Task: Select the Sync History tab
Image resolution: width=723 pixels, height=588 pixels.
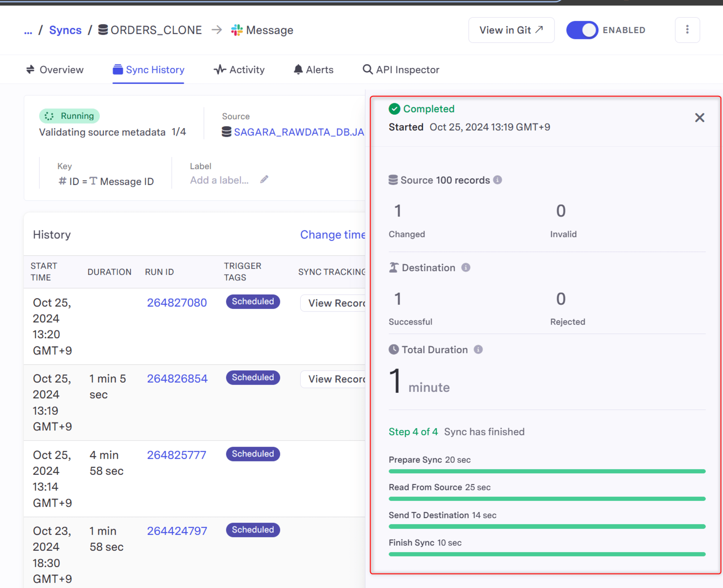Action: tap(148, 69)
